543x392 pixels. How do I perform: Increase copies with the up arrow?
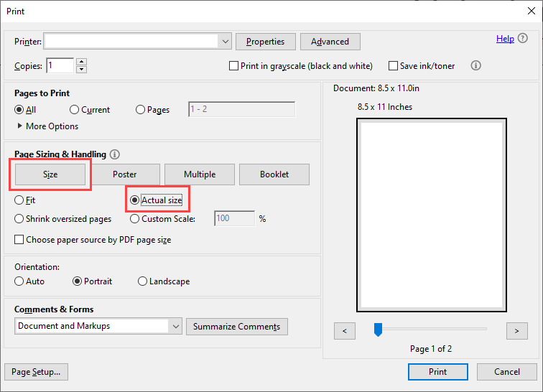(81, 62)
